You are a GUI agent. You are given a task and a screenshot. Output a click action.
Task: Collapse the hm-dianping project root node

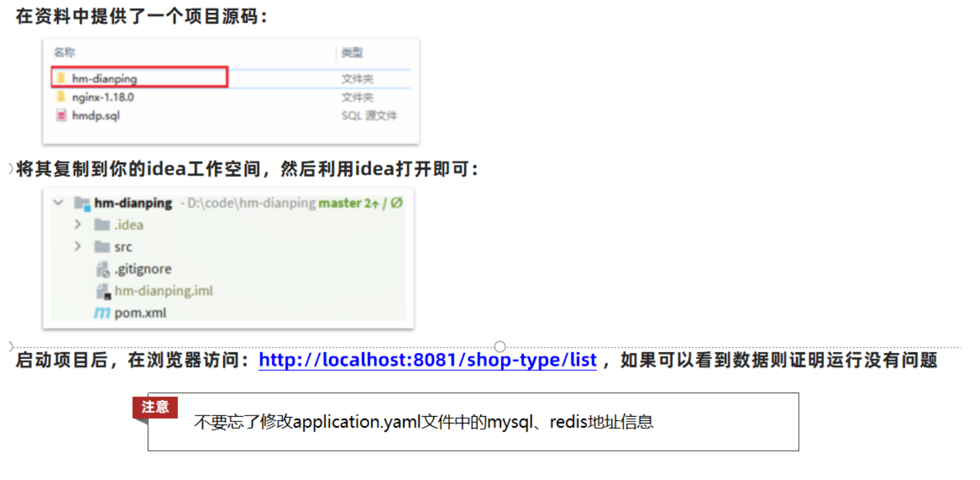pos(58,202)
